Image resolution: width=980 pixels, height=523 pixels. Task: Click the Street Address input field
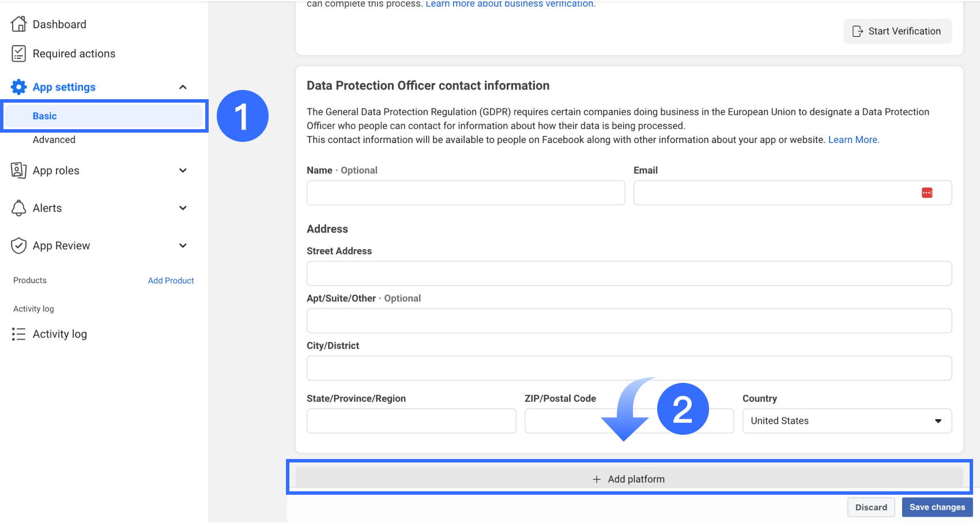(x=629, y=273)
